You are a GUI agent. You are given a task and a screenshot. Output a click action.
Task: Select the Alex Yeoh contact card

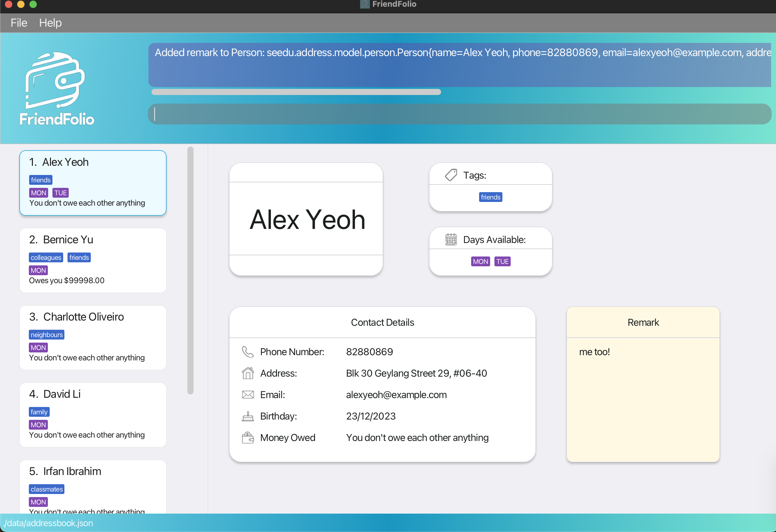(93, 183)
